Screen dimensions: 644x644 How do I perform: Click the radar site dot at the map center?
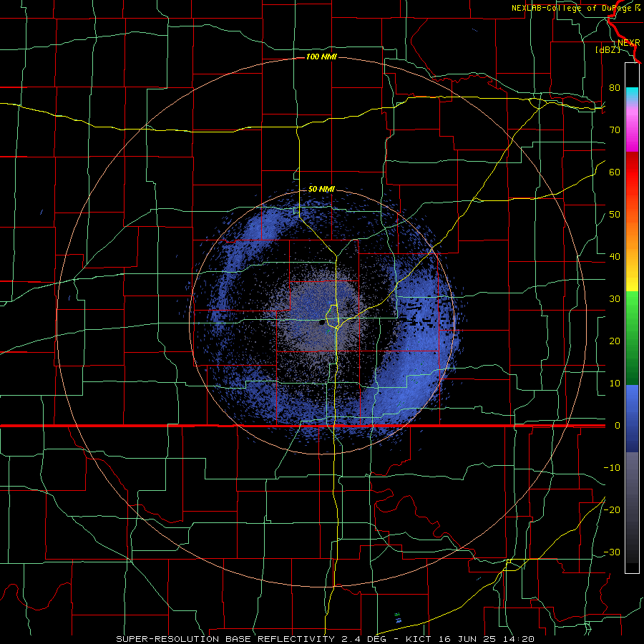[x=322, y=323]
